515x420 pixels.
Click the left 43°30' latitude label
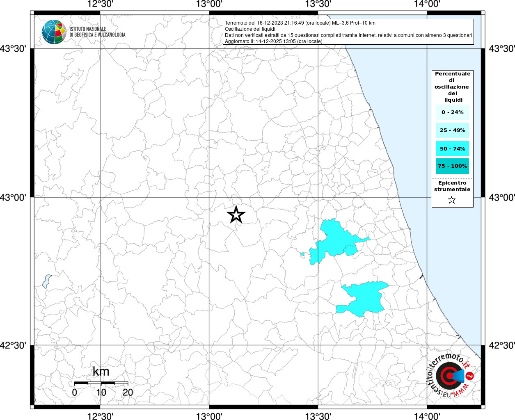13,49
